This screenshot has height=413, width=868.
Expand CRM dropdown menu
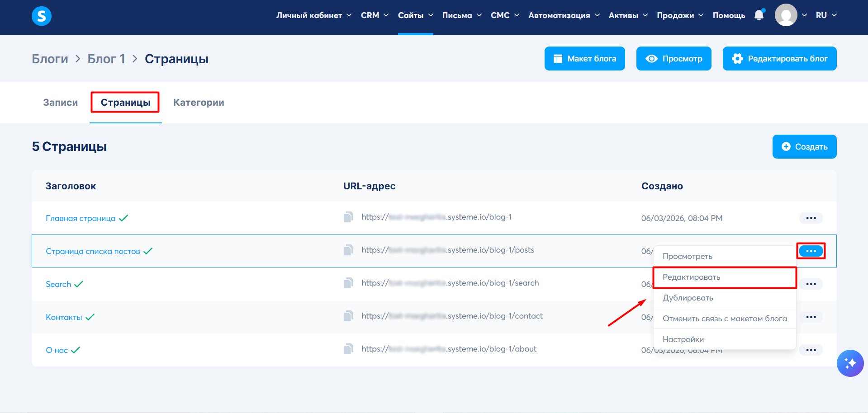[x=375, y=15]
